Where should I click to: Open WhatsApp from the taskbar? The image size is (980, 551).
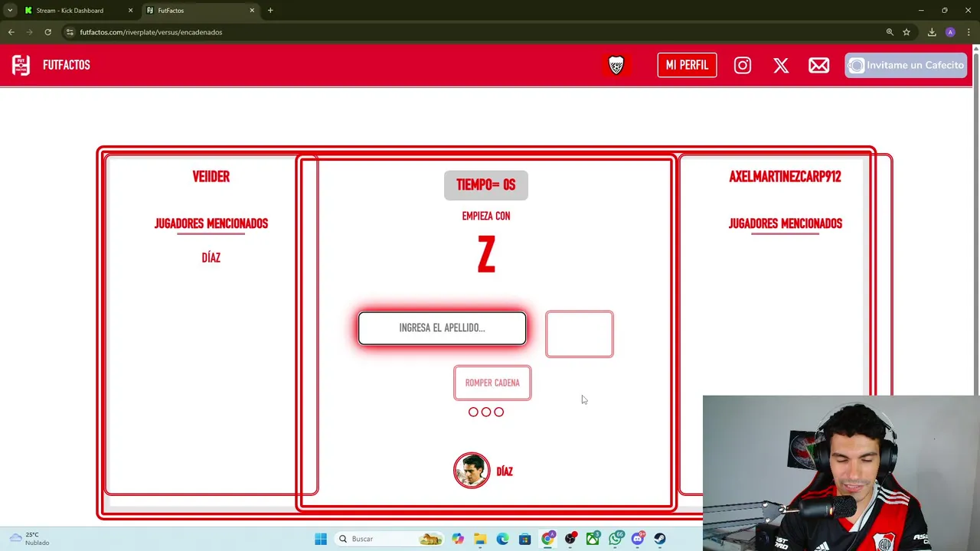coord(616,539)
